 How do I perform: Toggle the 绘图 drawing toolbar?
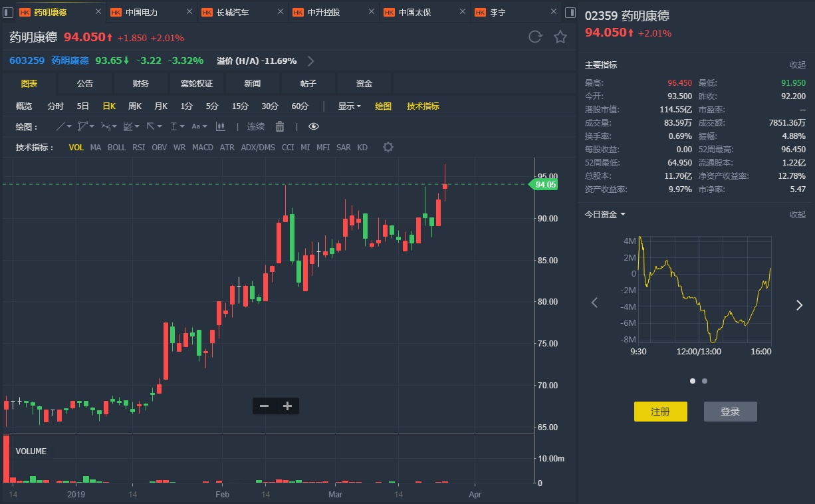point(383,106)
